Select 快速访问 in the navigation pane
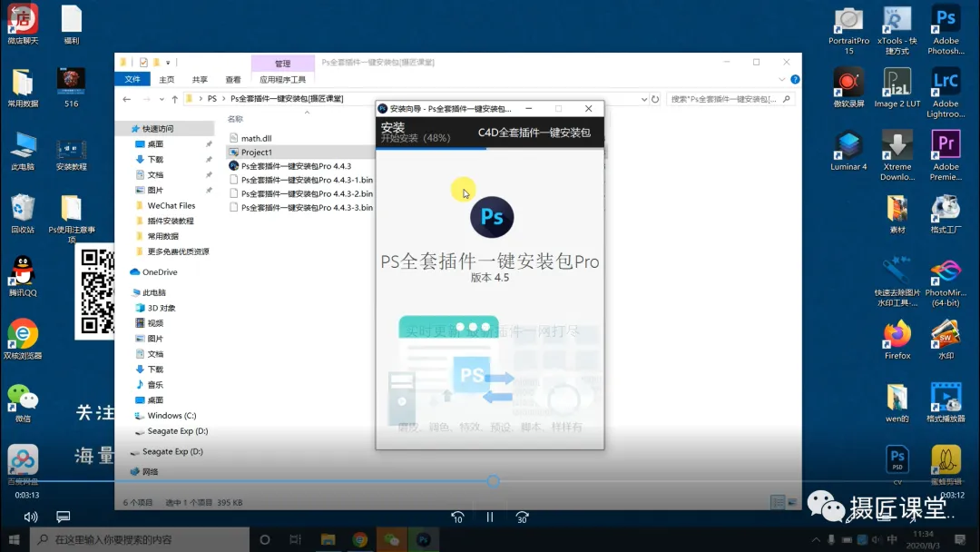Viewport: 980px width, 552px height. [x=158, y=129]
